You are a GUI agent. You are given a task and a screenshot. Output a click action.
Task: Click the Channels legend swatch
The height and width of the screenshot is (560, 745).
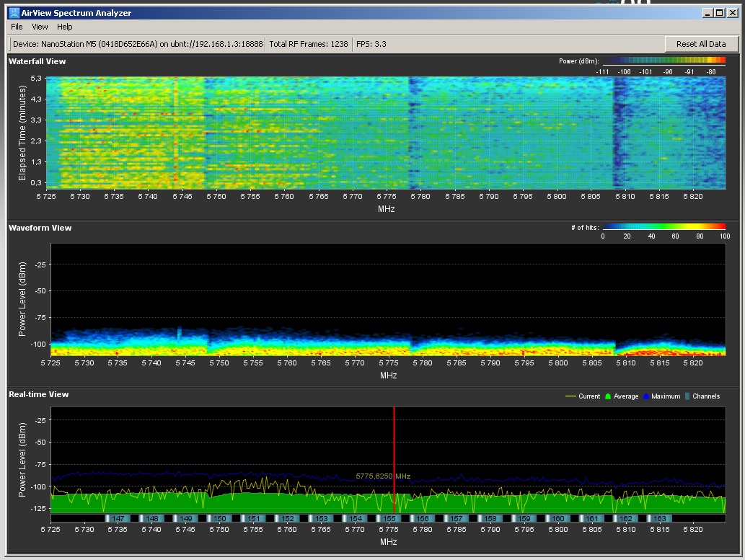(687, 396)
